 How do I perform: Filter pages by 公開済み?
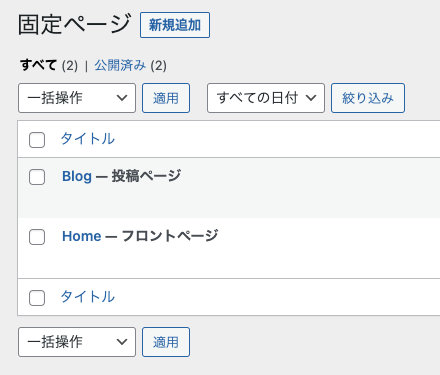click(120, 65)
